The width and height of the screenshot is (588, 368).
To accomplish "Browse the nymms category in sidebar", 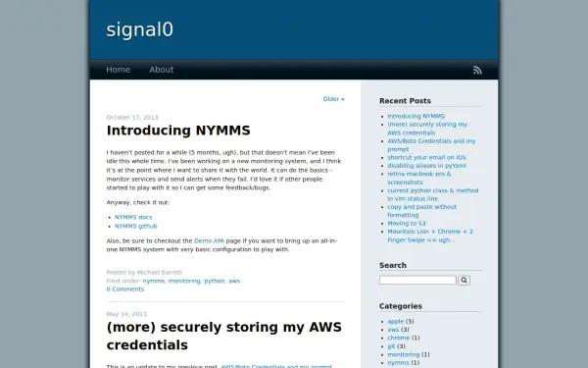I will click(398, 363).
